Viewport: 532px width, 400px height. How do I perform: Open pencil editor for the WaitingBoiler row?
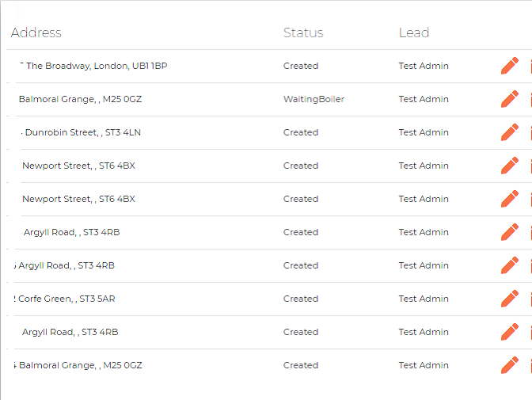tap(510, 99)
